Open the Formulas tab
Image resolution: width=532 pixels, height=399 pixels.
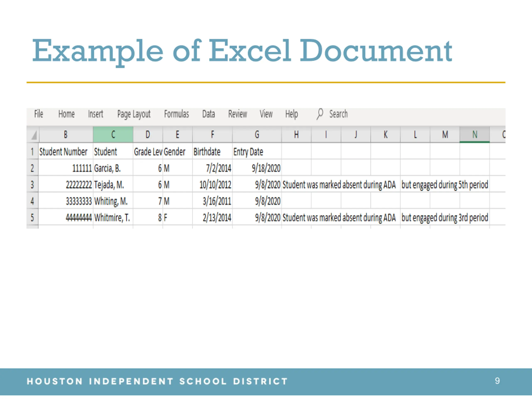tap(176, 114)
